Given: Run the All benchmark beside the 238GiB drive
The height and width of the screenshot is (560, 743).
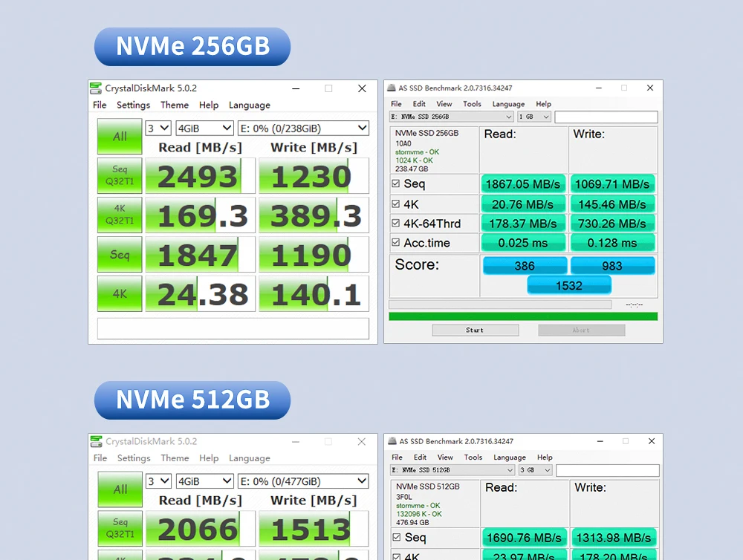Looking at the screenshot, I should (x=120, y=137).
